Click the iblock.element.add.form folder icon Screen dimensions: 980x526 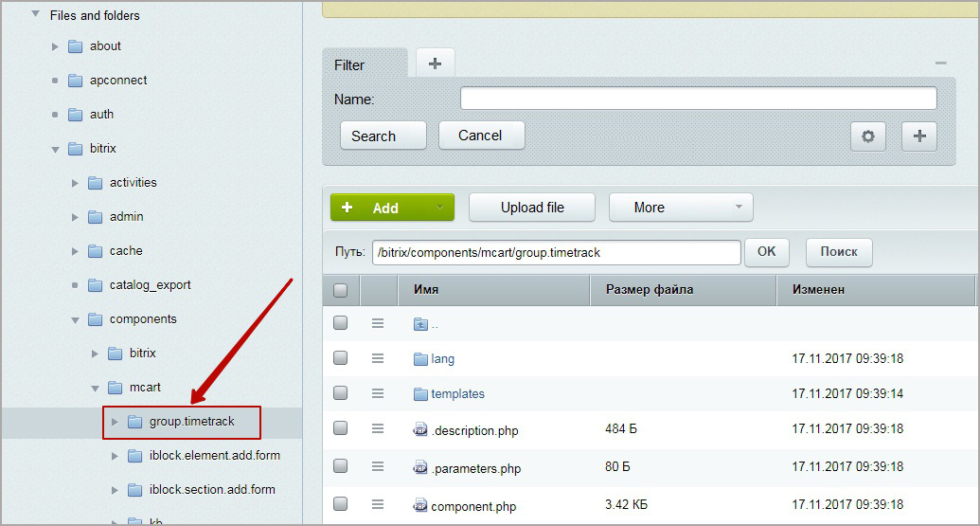[135, 456]
